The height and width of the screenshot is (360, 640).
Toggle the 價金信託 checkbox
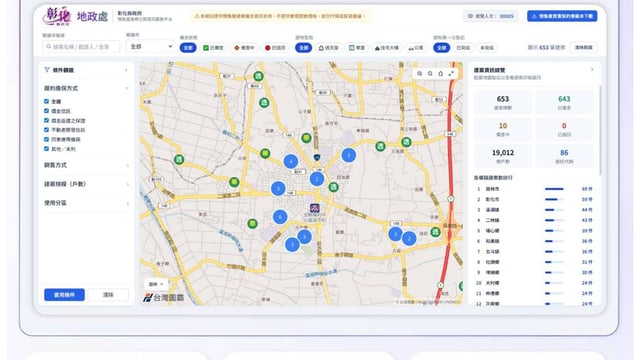[x=46, y=111]
